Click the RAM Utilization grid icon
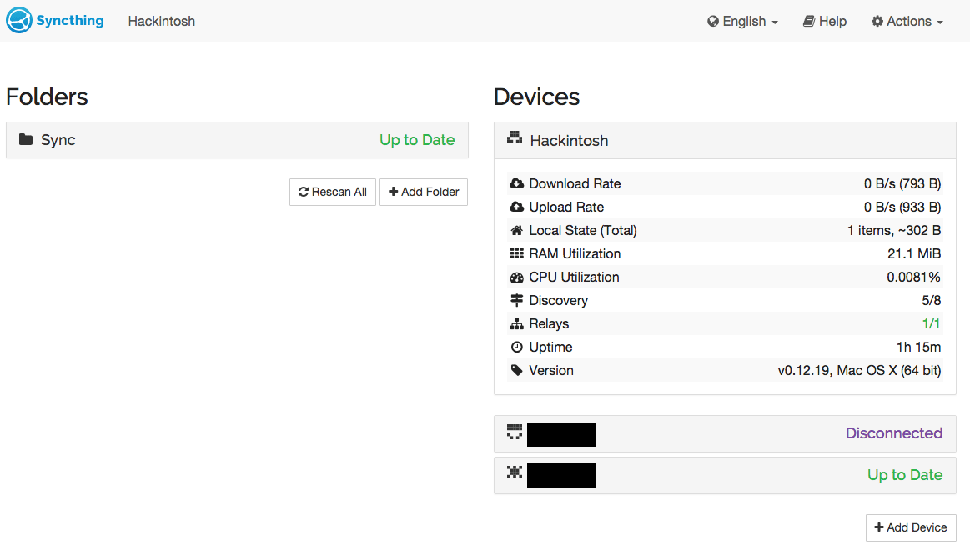Viewport: 970px width, 560px height. [x=516, y=253]
